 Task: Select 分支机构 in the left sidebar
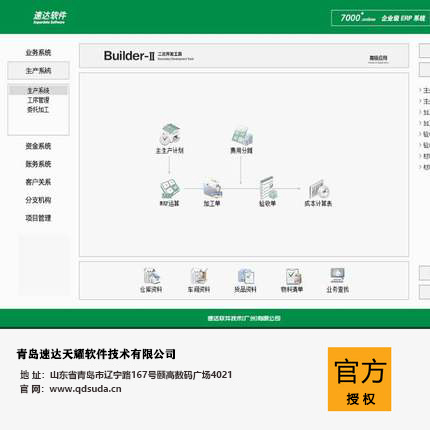pyautogui.click(x=38, y=200)
